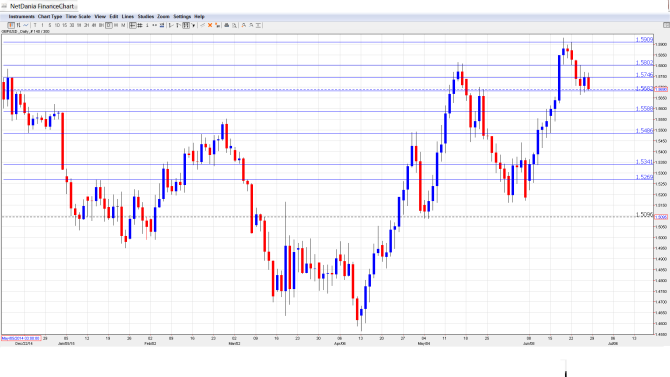Image resolution: width=670 pixels, height=377 pixels.
Task: Open the Instruments menu
Action: pos(21,17)
